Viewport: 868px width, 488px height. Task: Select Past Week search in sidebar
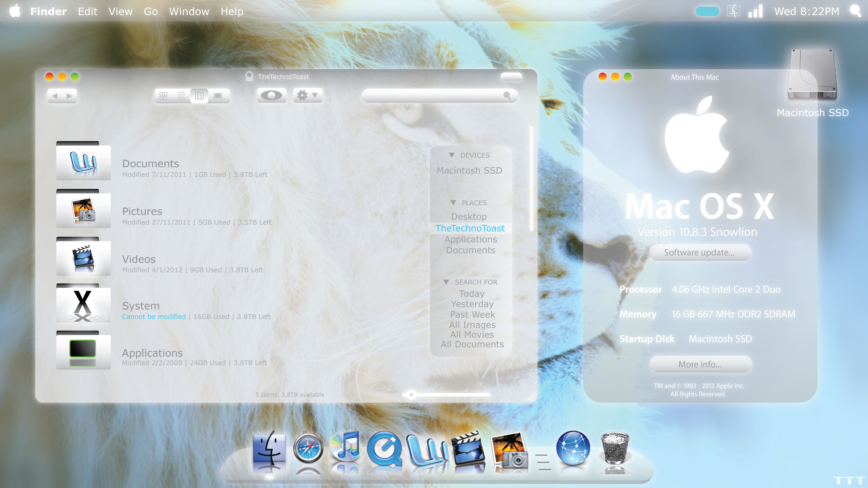tap(473, 315)
